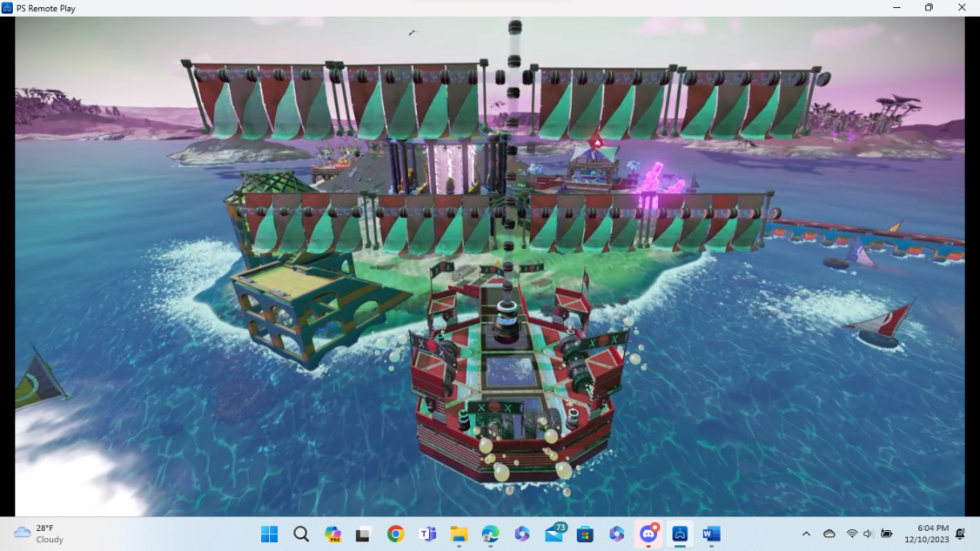This screenshot has height=551, width=980.
Task: Open notifications bell with do-not-disturb
Action: 961,534
